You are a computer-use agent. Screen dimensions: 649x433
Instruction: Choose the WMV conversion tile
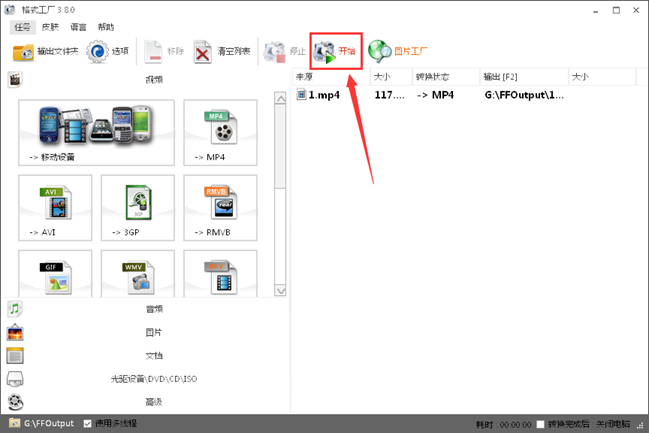138,274
